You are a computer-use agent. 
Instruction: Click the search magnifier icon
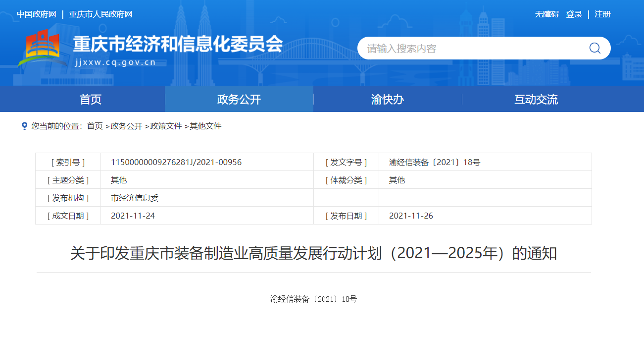[594, 48]
